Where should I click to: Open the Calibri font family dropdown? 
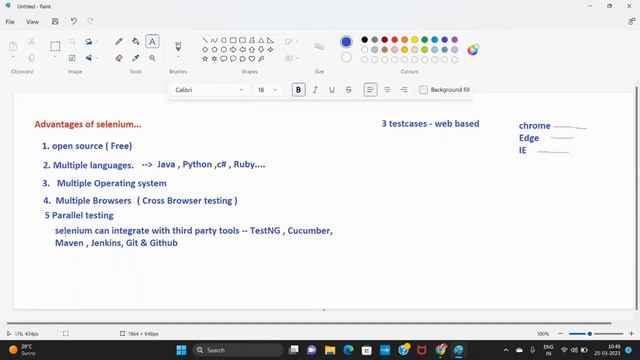click(209, 90)
